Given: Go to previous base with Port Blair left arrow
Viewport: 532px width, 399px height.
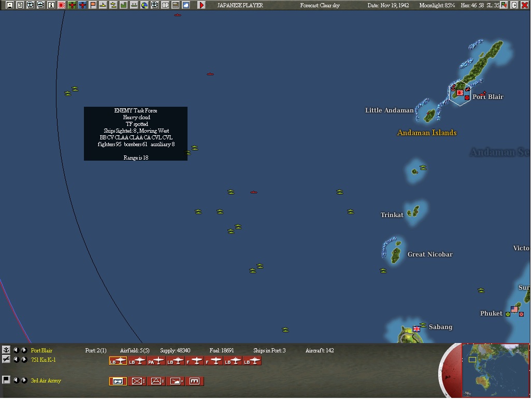Looking at the screenshot, I should [x=16, y=350].
